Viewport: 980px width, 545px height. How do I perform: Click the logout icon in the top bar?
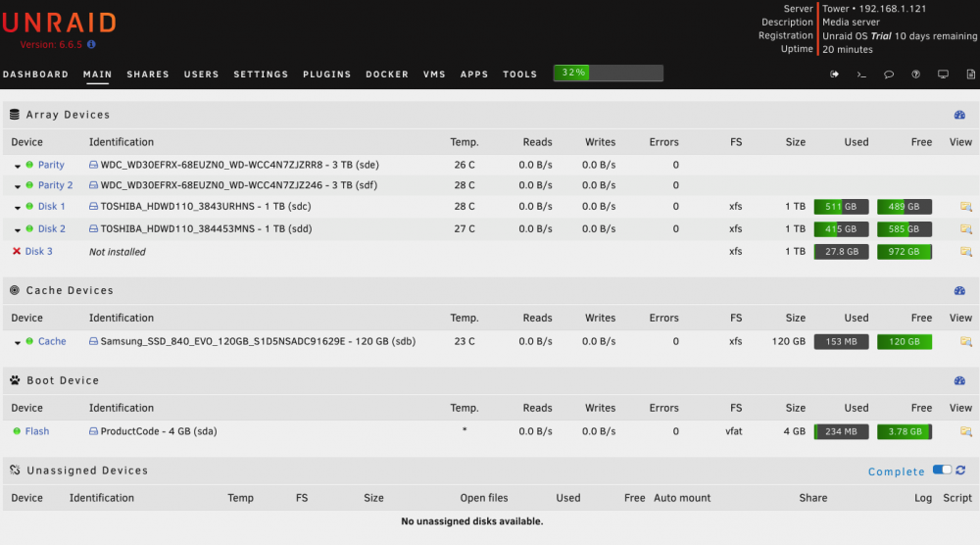click(834, 74)
